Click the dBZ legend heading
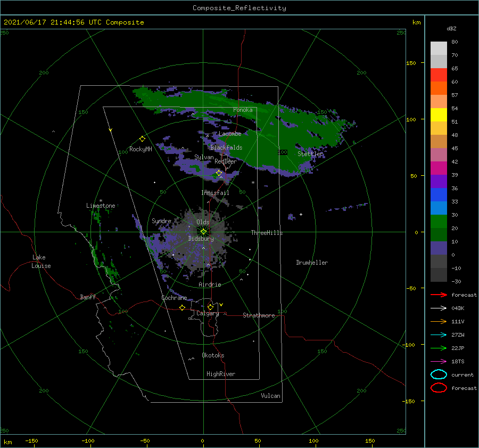The image size is (479, 448). point(451,28)
